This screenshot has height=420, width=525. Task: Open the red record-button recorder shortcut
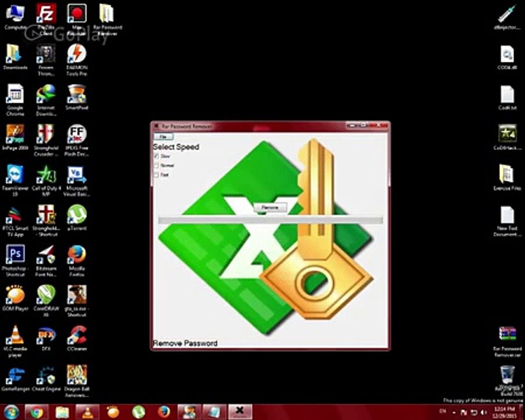76,19
